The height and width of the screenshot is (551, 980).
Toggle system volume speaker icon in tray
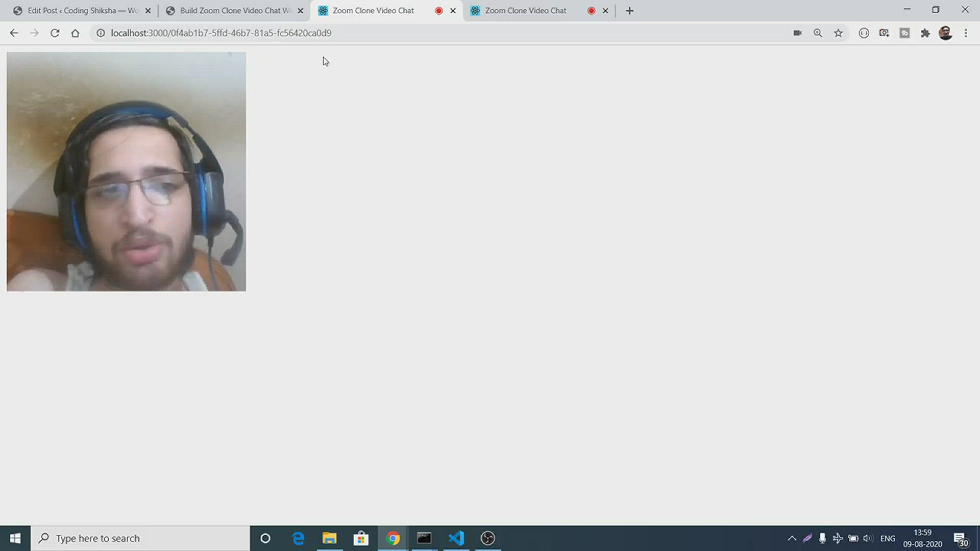pyautogui.click(x=868, y=538)
